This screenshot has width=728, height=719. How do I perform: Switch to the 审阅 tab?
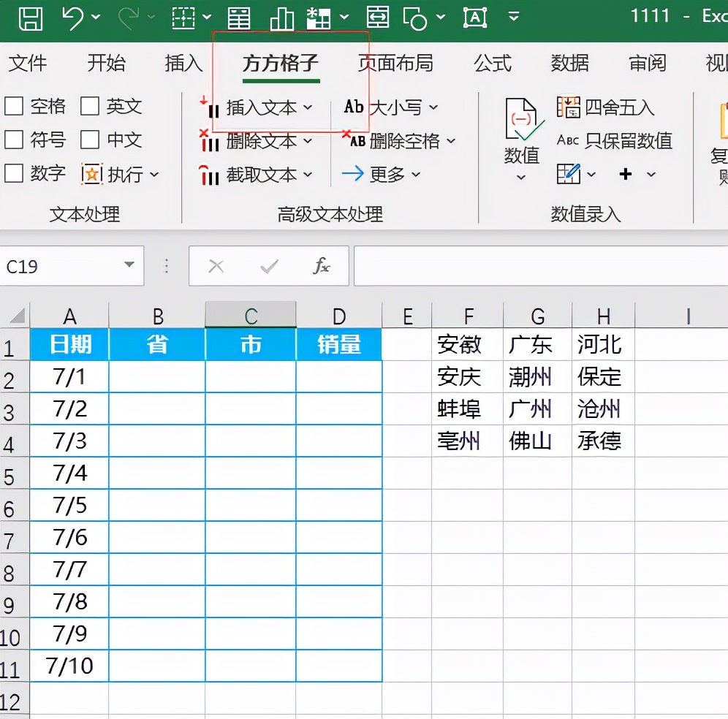pyautogui.click(x=648, y=63)
